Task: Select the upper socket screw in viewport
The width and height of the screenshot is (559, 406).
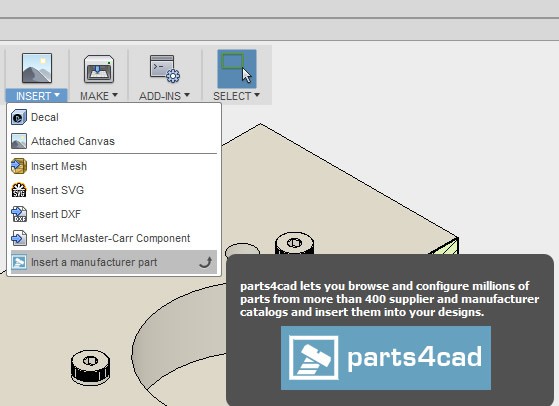Action: coord(294,244)
